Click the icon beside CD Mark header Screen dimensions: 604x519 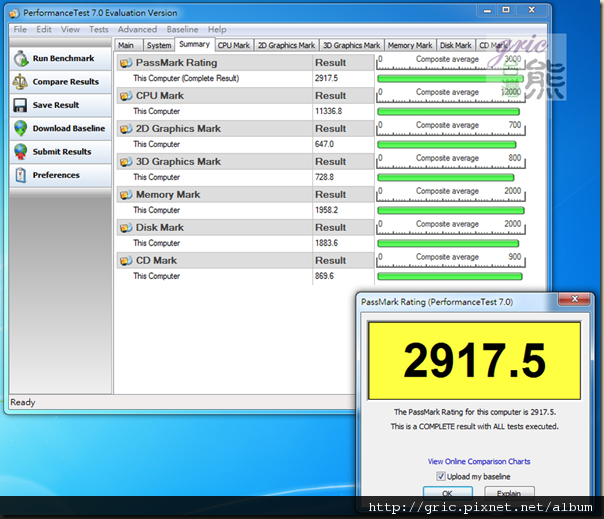click(x=126, y=261)
